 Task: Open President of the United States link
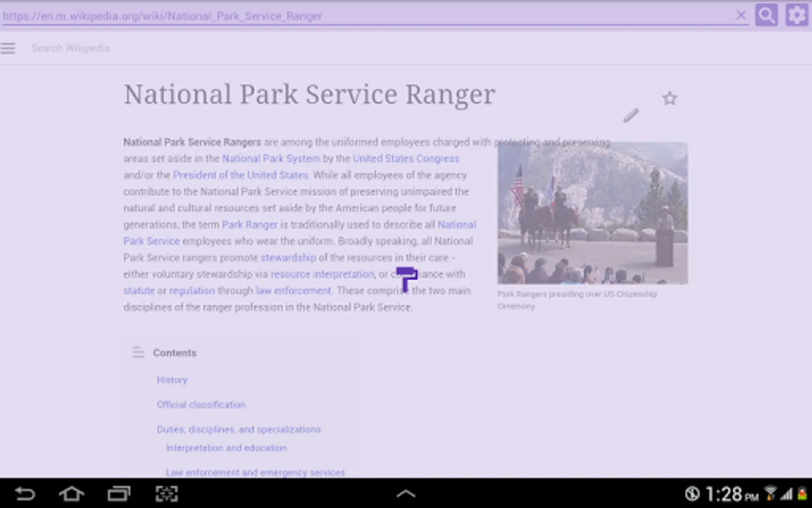click(240, 175)
